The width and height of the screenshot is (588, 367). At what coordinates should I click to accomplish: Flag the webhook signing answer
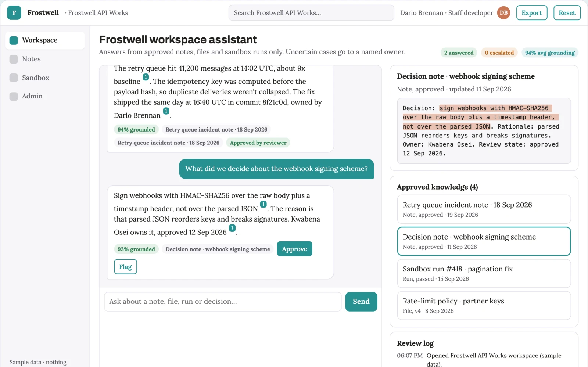coord(125,267)
